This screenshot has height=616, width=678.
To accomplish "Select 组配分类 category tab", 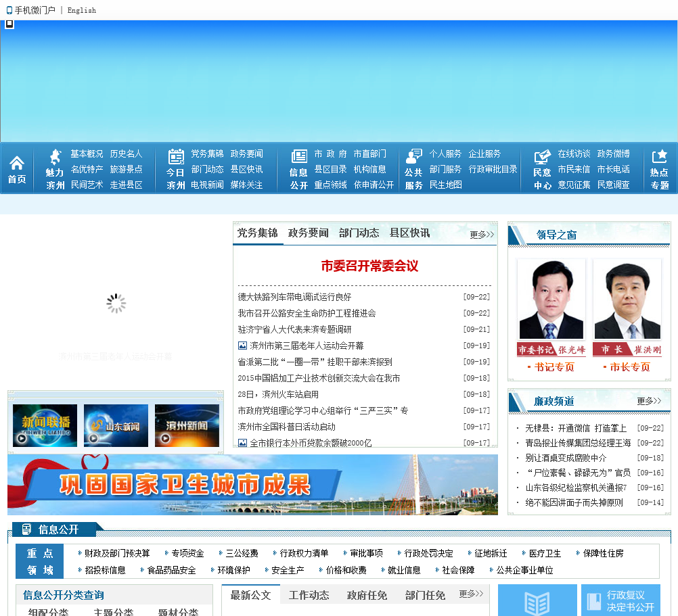I will pos(49,612).
